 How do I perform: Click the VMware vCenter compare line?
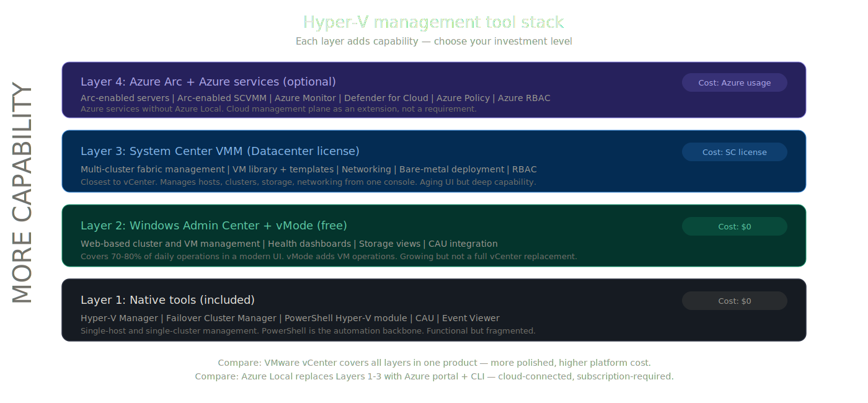coord(434,362)
